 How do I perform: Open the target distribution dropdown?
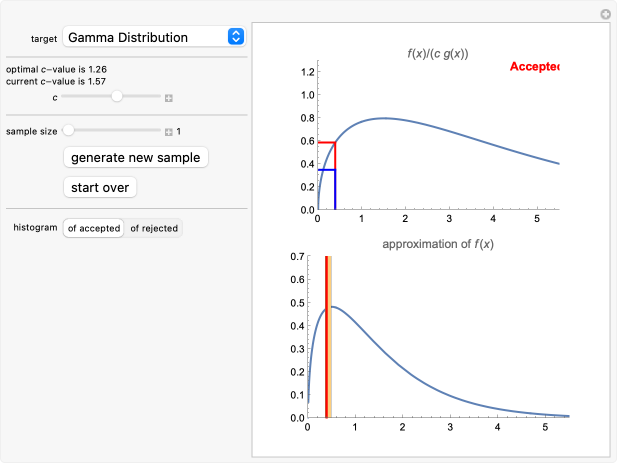click(153, 37)
